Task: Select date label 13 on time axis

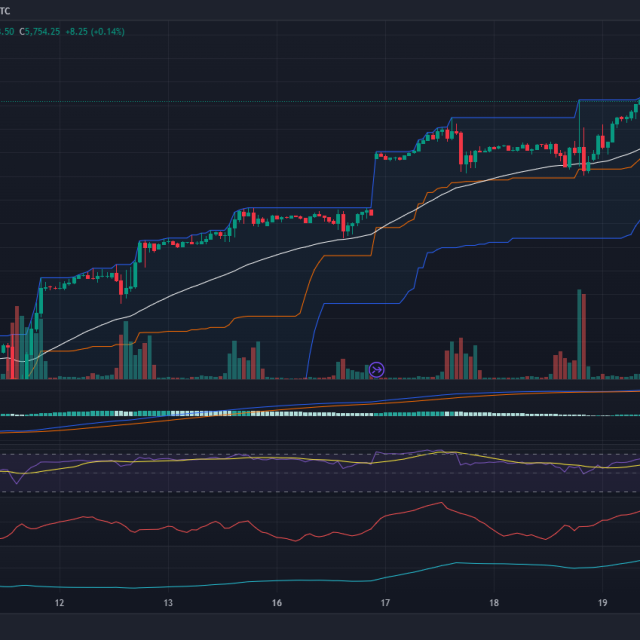Action: pyautogui.click(x=168, y=602)
